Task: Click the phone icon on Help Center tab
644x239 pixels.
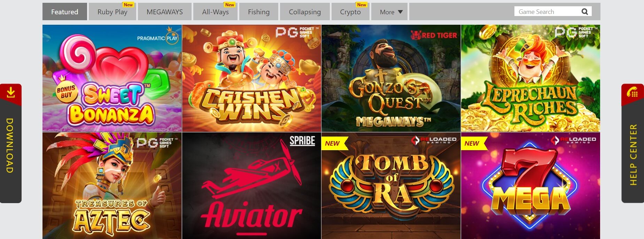Action: pyautogui.click(x=632, y=93)
